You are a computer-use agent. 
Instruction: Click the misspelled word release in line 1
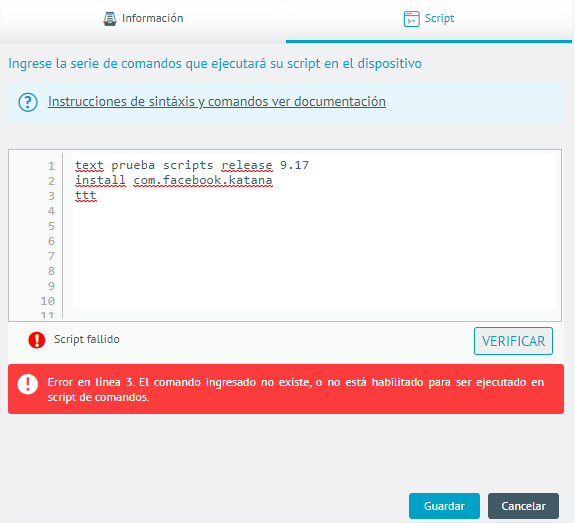pyautogui.click(x=247, y=165)
